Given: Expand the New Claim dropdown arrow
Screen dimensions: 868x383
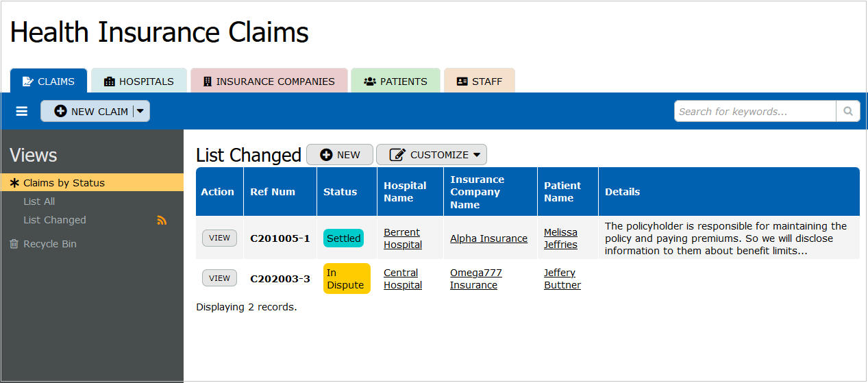Looking at the screenshot, I should tap(140, 111).
